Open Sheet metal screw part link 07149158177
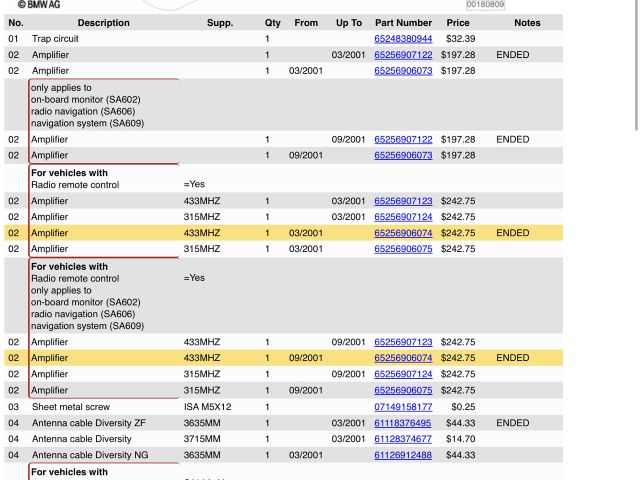The width and height of the screenshot is (640, 480). tap(403, 407)
